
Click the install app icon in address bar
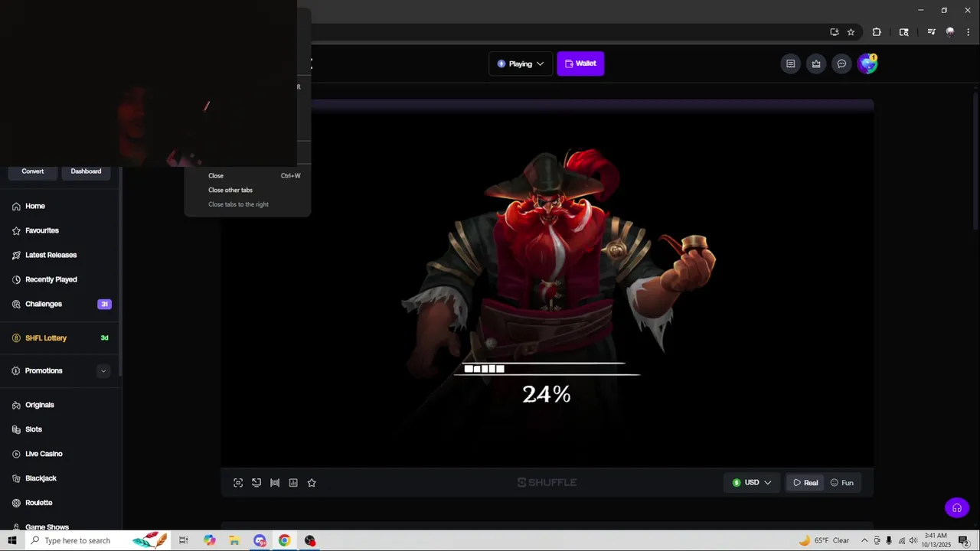coord(835,32)
